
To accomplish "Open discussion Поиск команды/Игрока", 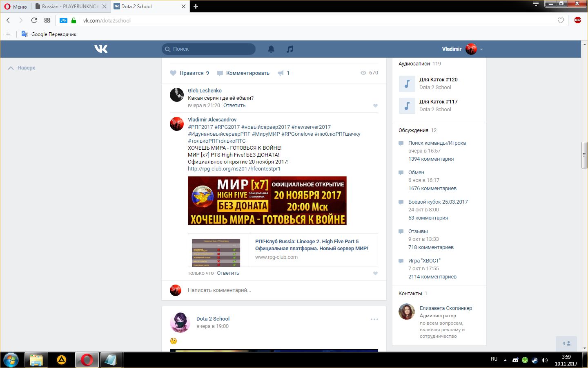I will 437,143.
